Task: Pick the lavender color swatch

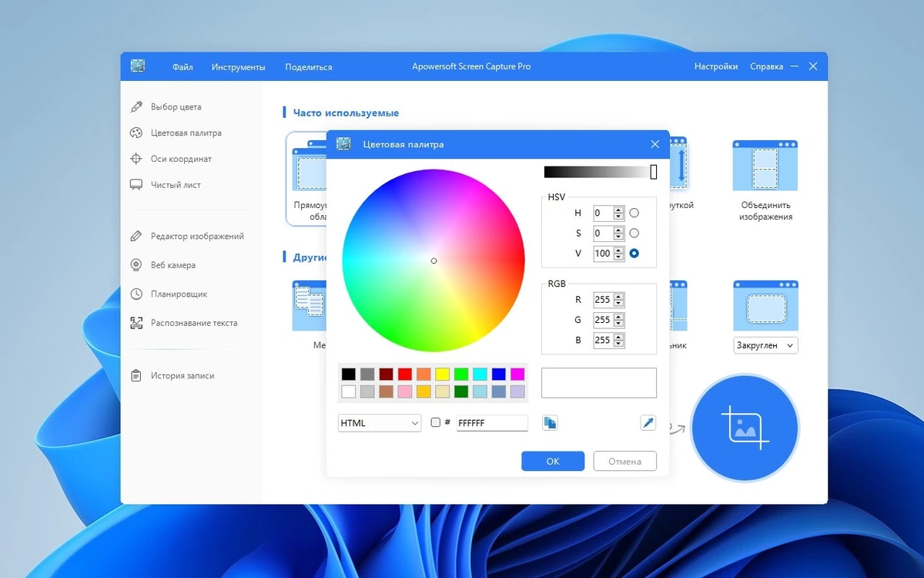Action: [x=517, y=391]
